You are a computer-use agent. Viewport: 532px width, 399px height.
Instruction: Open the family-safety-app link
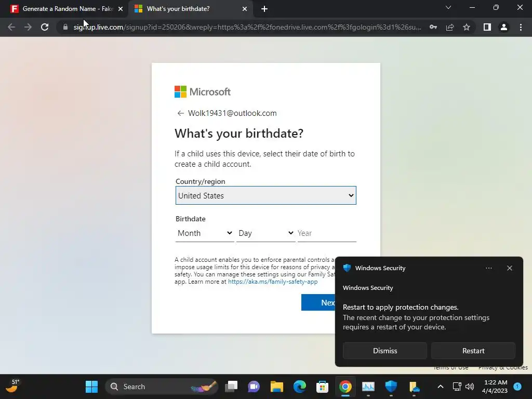(273, 282)
